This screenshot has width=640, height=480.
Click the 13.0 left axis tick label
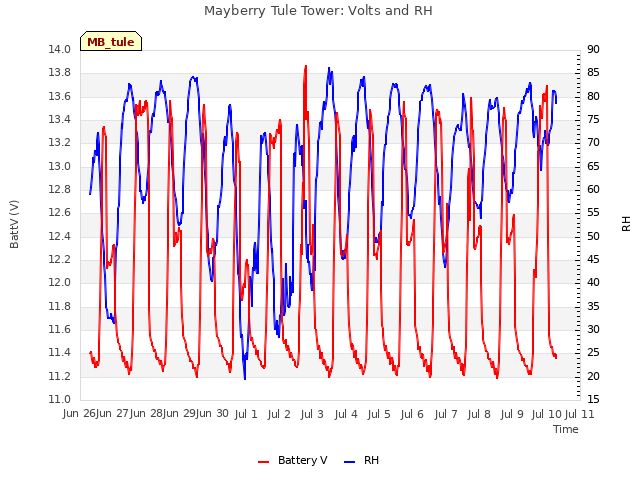60,167
